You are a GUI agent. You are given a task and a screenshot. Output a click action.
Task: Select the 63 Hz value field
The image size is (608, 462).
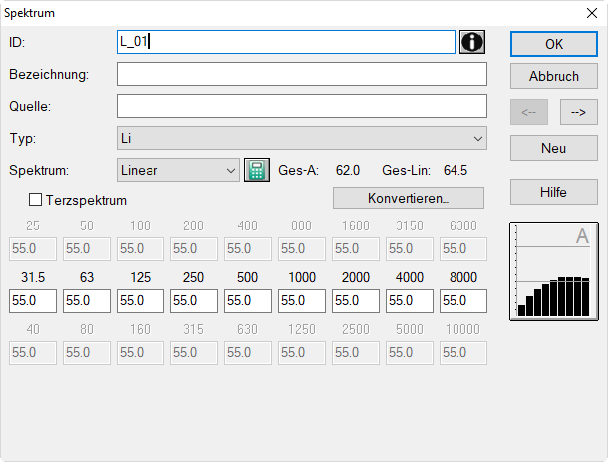coord(87,301)
